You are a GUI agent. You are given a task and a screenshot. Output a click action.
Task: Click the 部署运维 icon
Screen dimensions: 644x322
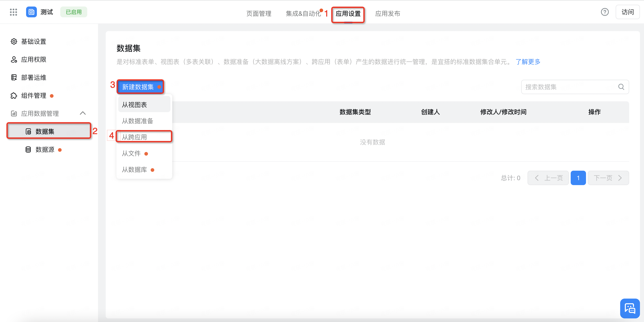point(14,77)
